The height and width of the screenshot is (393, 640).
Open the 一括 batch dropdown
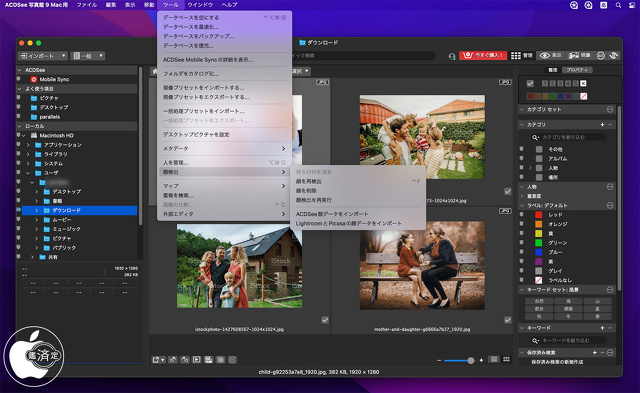click(88, 56)
